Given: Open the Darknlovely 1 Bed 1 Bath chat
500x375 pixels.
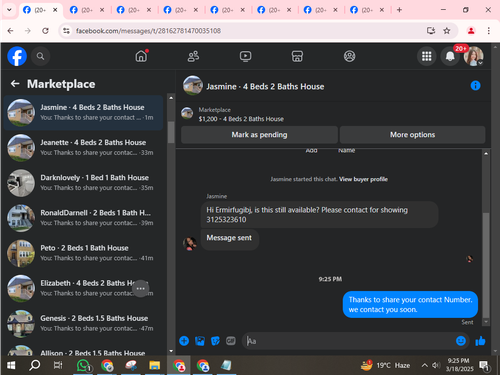Looking at the screenshot, I should click(x=83, y=183).
